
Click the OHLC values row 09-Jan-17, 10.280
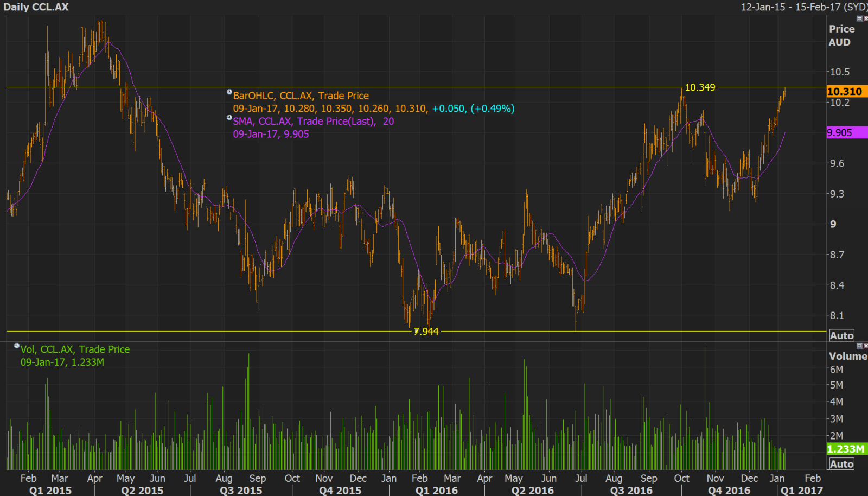point(374,109)
